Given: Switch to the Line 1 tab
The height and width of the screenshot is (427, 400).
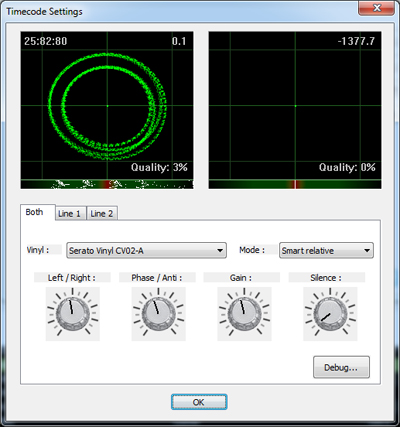Looking at the screenshot, I should [x=69, y=213].
